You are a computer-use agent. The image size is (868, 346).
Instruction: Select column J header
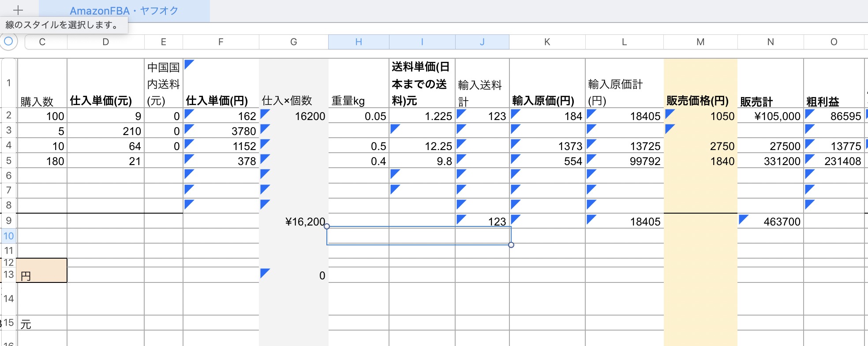(482, 42)
